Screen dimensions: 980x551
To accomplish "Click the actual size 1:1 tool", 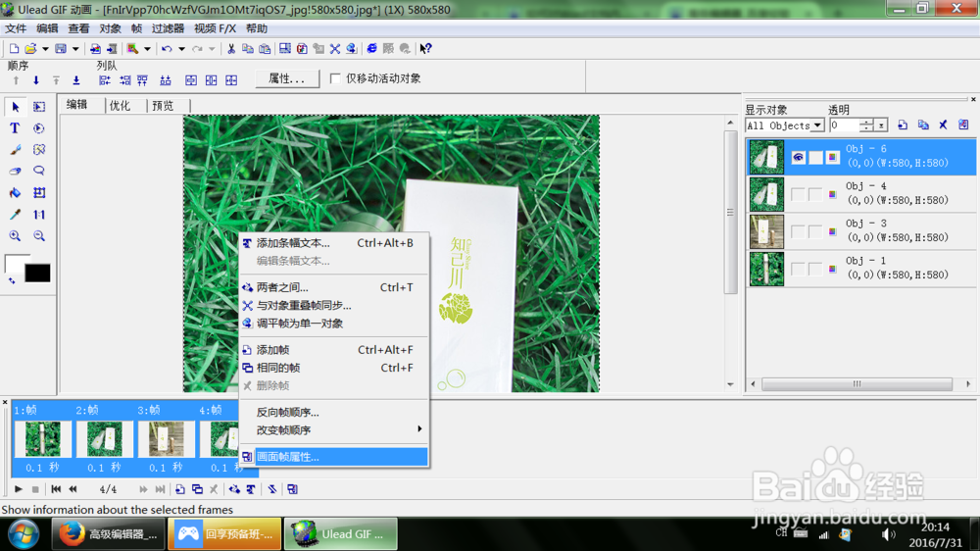I will (x=39, y=215).
